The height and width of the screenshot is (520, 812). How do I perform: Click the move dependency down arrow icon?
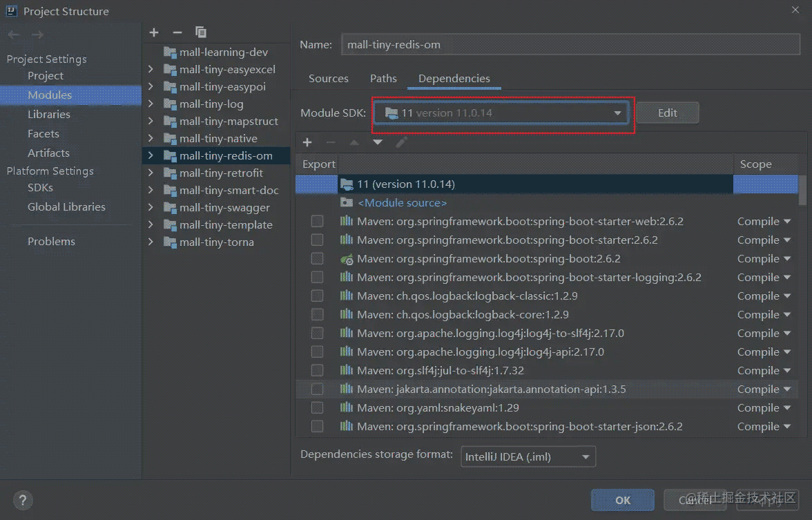pos(378,142)
